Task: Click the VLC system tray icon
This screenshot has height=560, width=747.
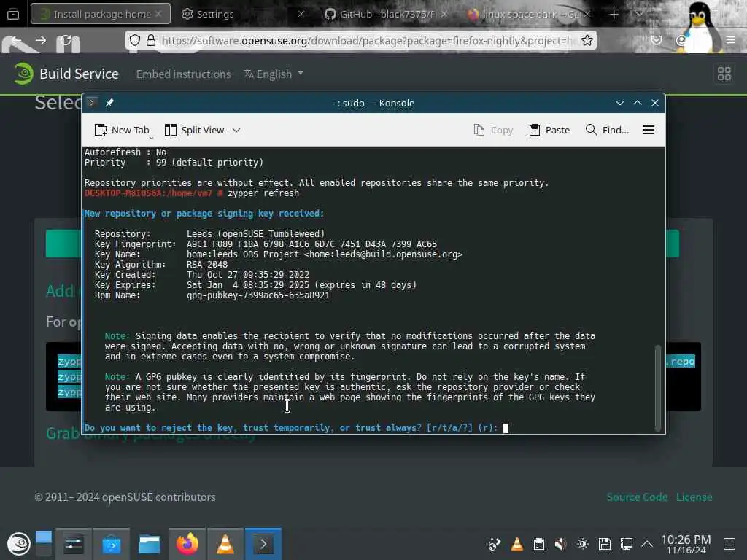Action: (517, 544)
